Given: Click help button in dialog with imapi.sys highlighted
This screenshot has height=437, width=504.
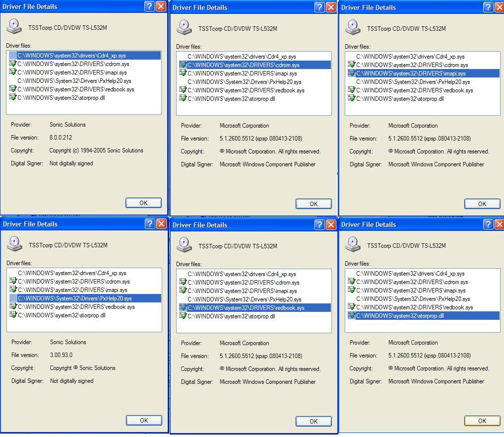Looking at the screenshot, I should click(488, 7).
